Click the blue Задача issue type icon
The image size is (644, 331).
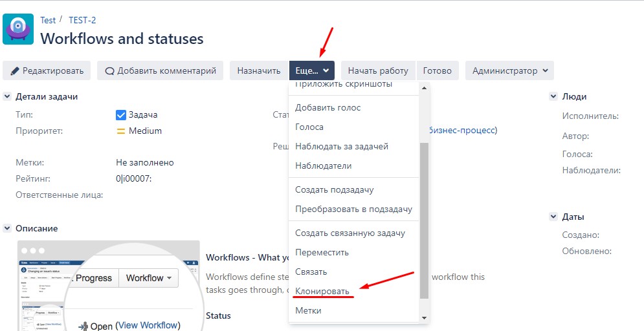coord(121,115)
